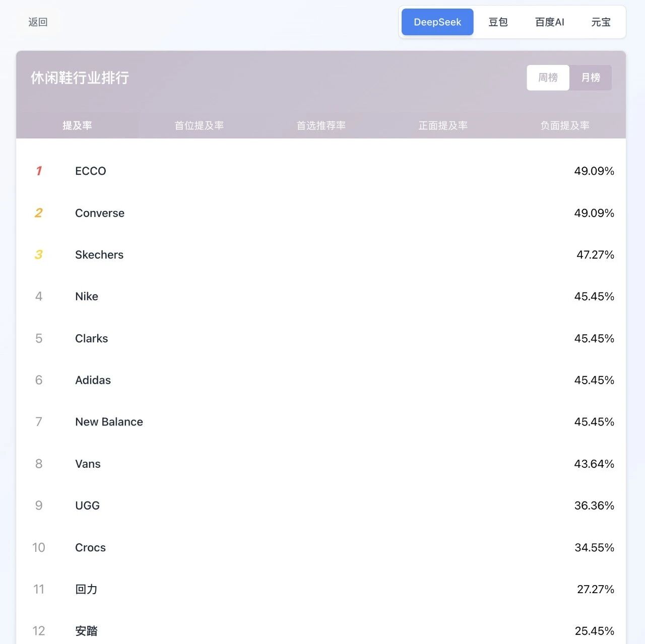The width and height of the screenshot is (645, 644).
Task: Click UGG's 36.36% value
Action: pos(594,506)
